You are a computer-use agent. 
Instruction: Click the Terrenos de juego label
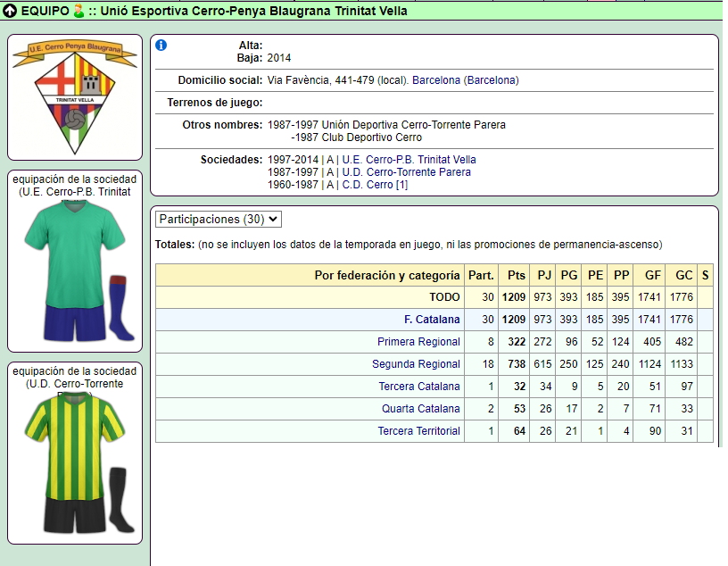[215, 103]
